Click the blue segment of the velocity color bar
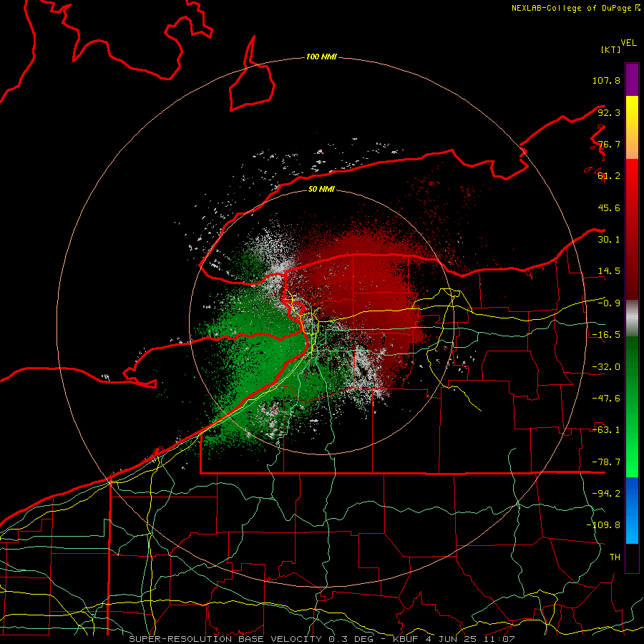Viewport: 644px width, 644px height. (x=632, y=510)
